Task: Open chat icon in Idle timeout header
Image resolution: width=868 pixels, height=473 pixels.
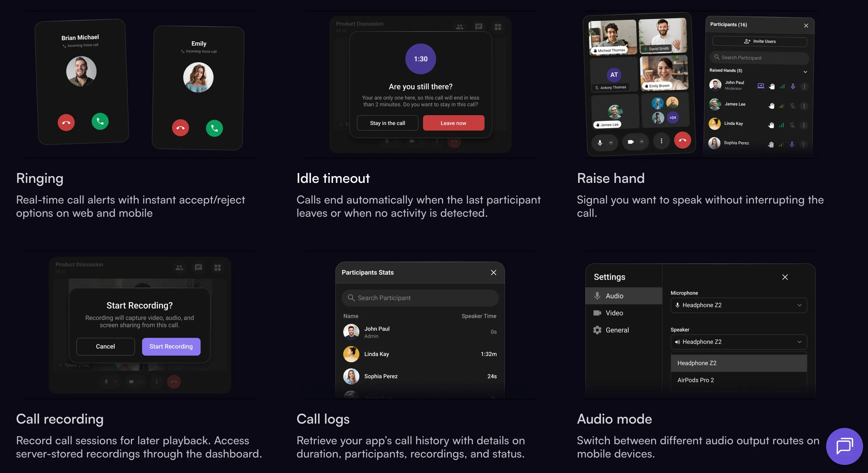Action: 479,27
